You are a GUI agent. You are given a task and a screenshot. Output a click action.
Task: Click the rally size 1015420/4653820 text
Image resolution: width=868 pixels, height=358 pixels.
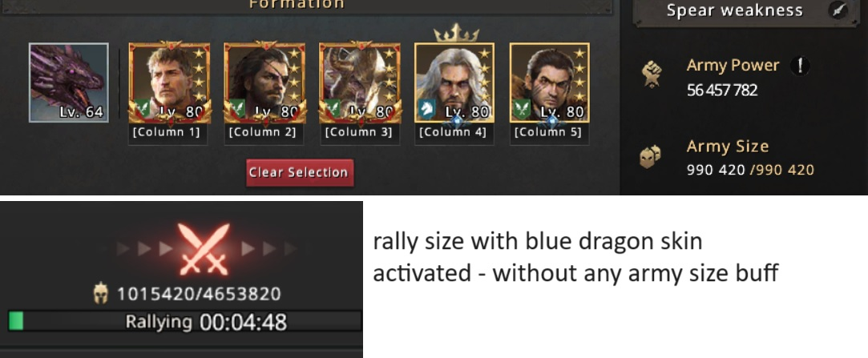198,294
